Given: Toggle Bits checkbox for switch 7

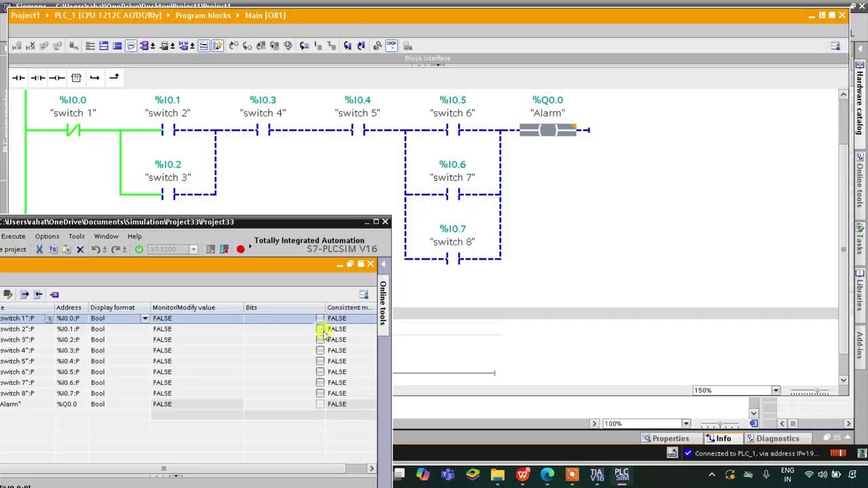Looking at the screenshot, I should [320, 382].
